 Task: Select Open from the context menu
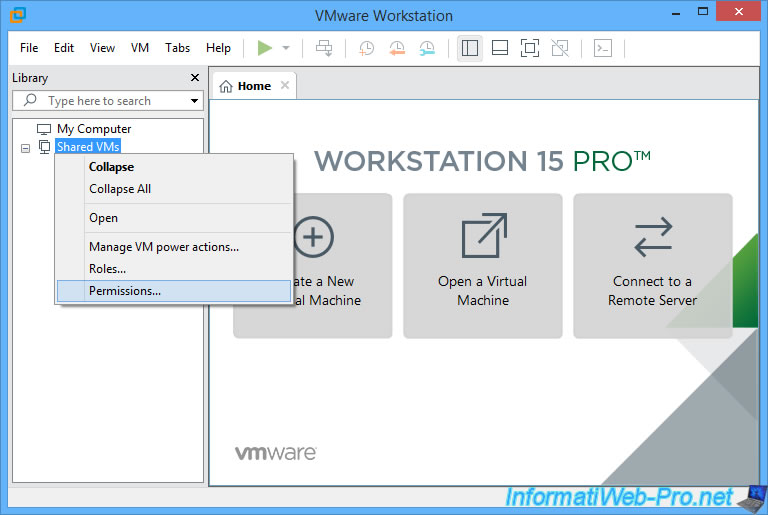point(174,218)
